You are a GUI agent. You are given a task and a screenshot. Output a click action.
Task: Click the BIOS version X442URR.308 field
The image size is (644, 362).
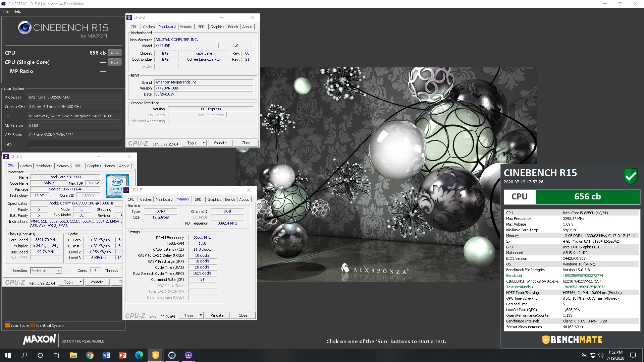(x=204, y=88)
